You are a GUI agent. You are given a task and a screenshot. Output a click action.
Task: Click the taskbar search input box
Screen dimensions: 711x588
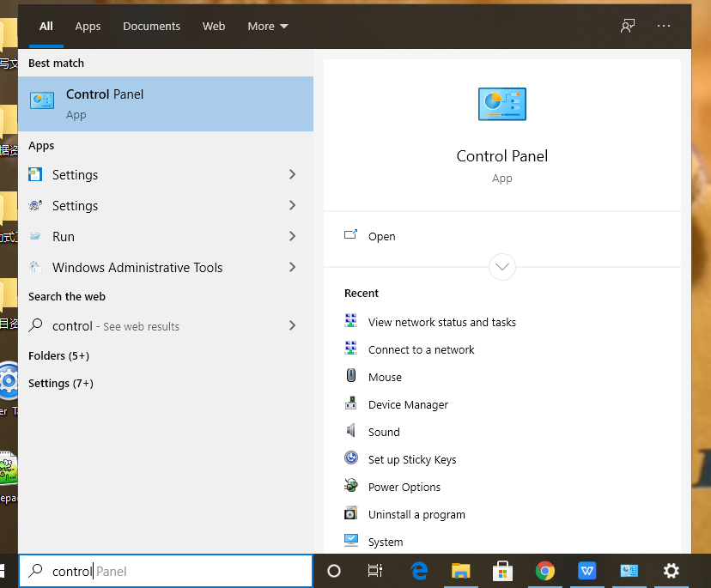click(166, 571)
